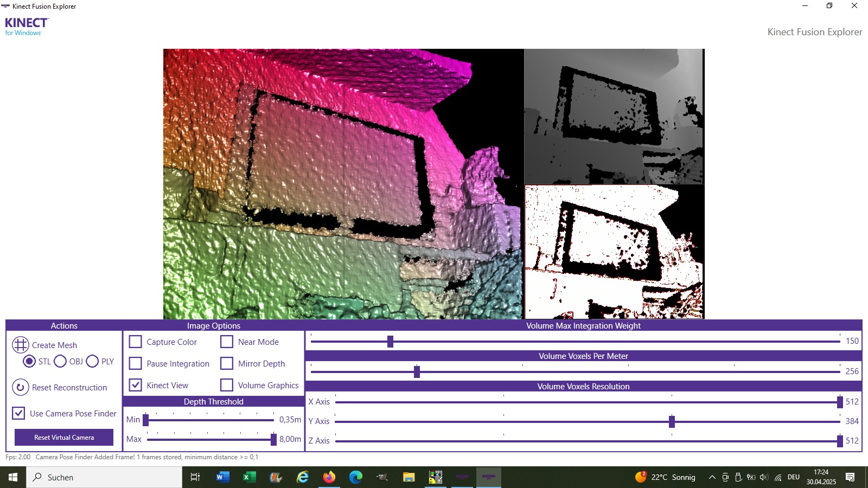
Task: Click the 'Fps: 2.00' status text
Action: click(x=18, y=457)
